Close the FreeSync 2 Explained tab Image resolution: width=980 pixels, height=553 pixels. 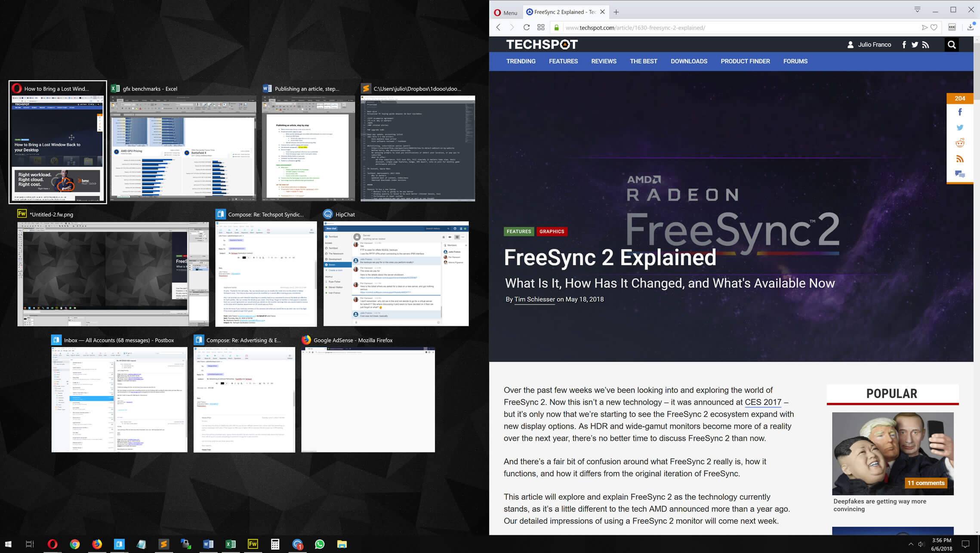pyautogui.click(x=602, y=12)
